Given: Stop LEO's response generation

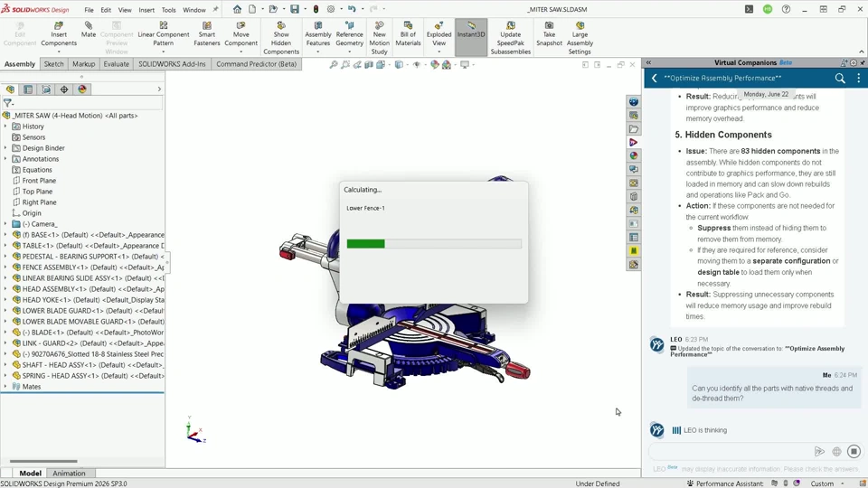Looking at the screenshot, I should pos(854,452).
